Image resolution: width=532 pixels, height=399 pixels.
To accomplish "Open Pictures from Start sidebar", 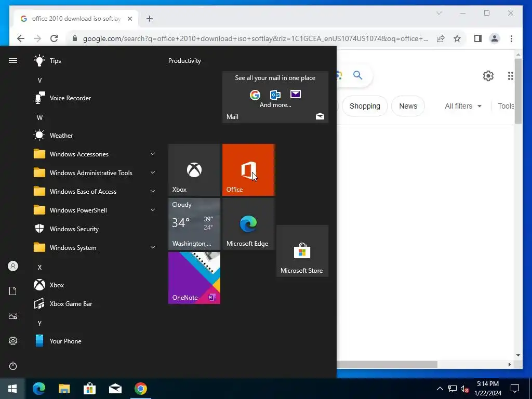I will 13,316.
